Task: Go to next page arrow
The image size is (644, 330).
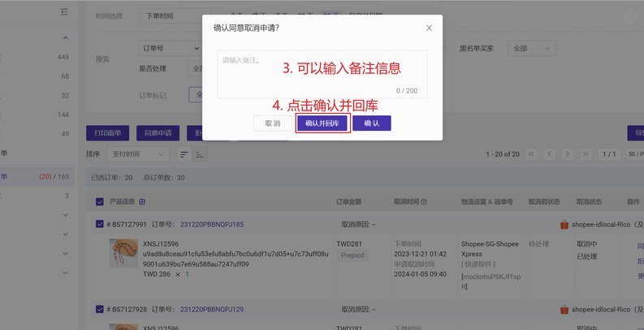Action: [x=567, y=154]
